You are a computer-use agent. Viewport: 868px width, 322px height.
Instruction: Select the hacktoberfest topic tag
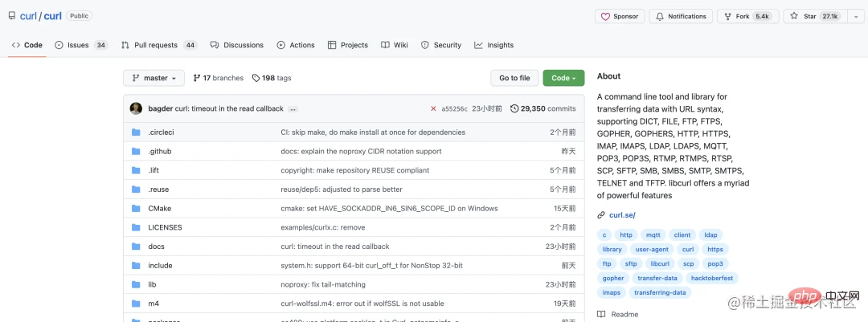[711, 278]
